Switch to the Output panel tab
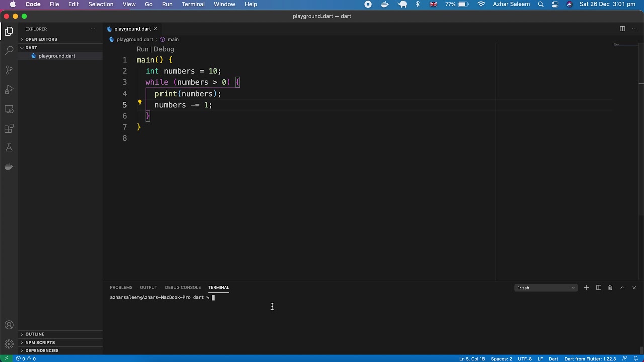 (x=148, y=287)
